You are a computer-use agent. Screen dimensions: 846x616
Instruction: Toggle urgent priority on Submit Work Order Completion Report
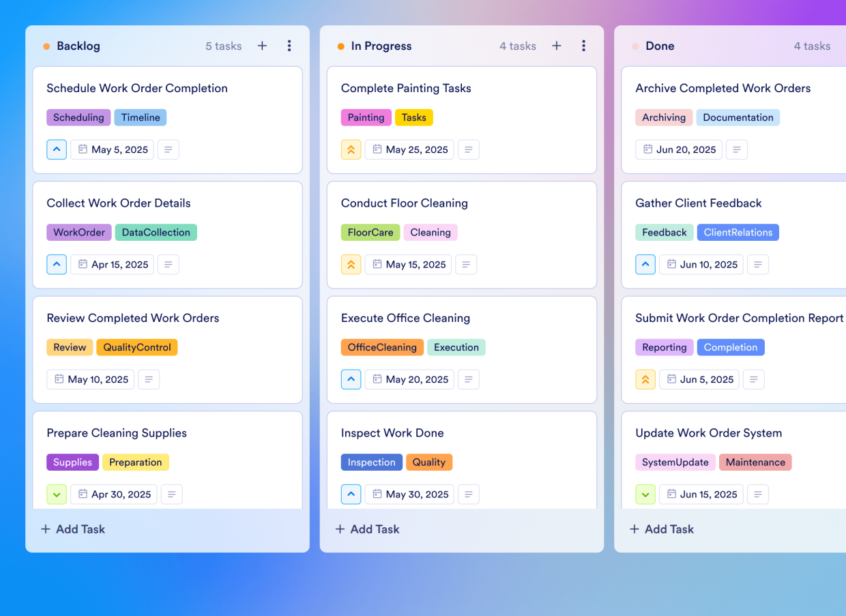645,379
